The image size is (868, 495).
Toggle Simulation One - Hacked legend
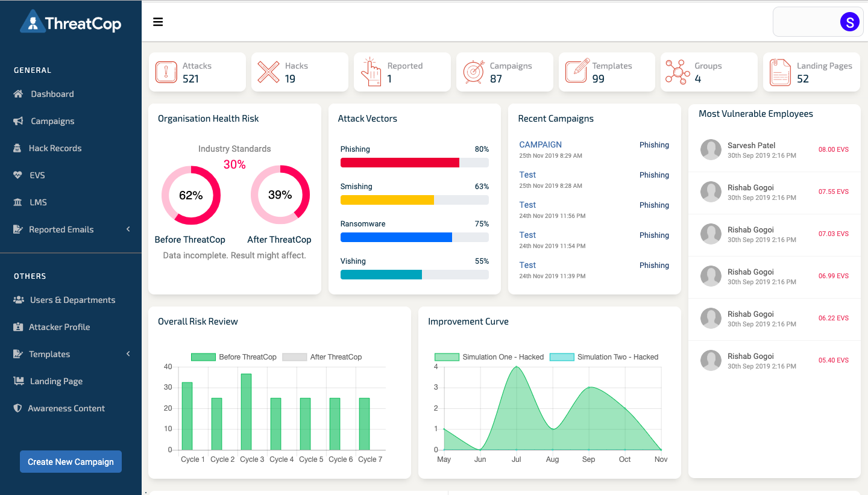[489, 357]
